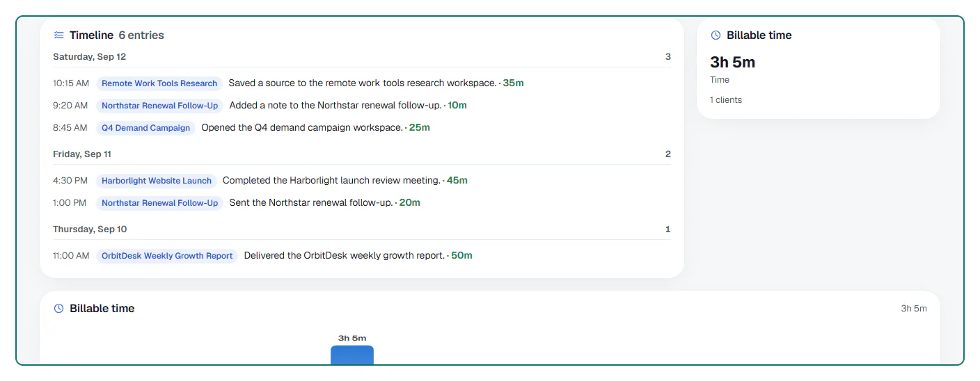This screenshot has width=980, height=381.
Task: Click the '3h 5m' label above chart bar
Action: coord(352,339)
